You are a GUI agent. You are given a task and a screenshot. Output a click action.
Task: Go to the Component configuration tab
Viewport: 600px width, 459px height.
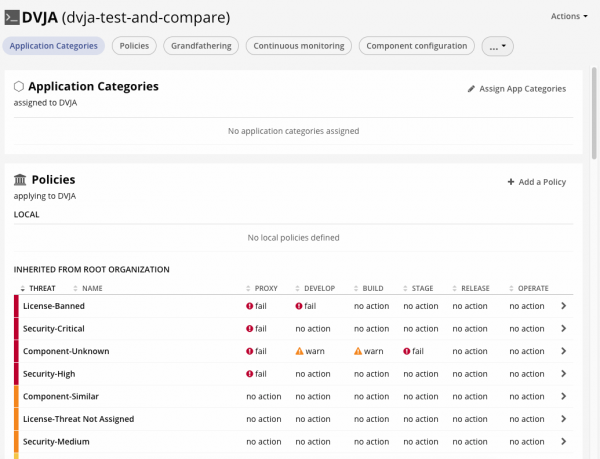(x=417, y=46)
